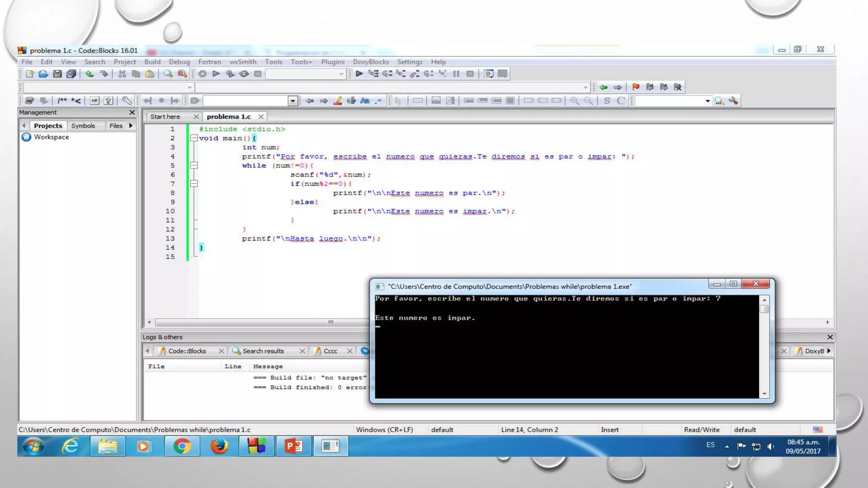Toggle match case Aa option
The image size is (868, 488).
[x=365, y=101]
